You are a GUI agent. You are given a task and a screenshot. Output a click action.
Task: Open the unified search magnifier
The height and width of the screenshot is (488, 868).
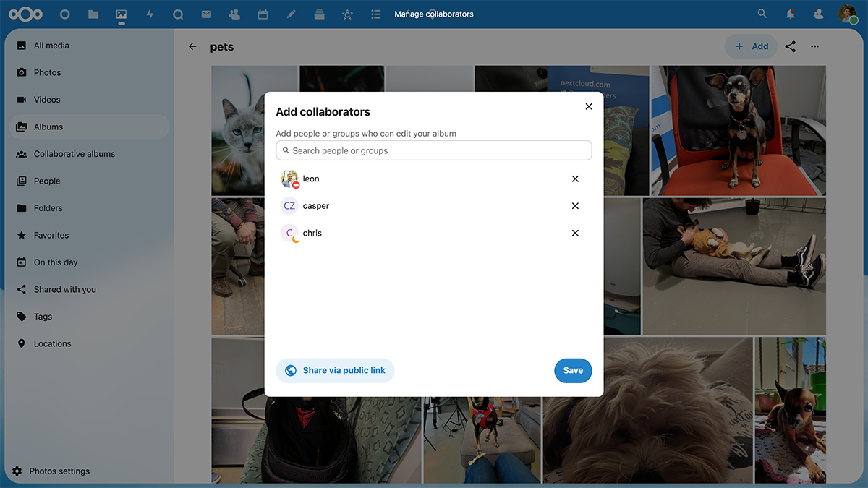(762, 14)
